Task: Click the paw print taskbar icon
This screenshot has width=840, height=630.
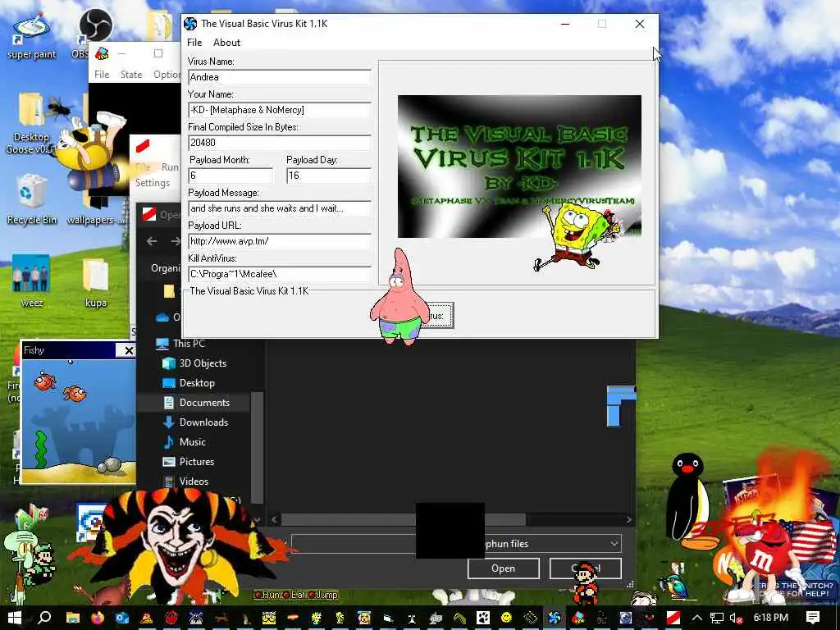Action: click(482, 618)
